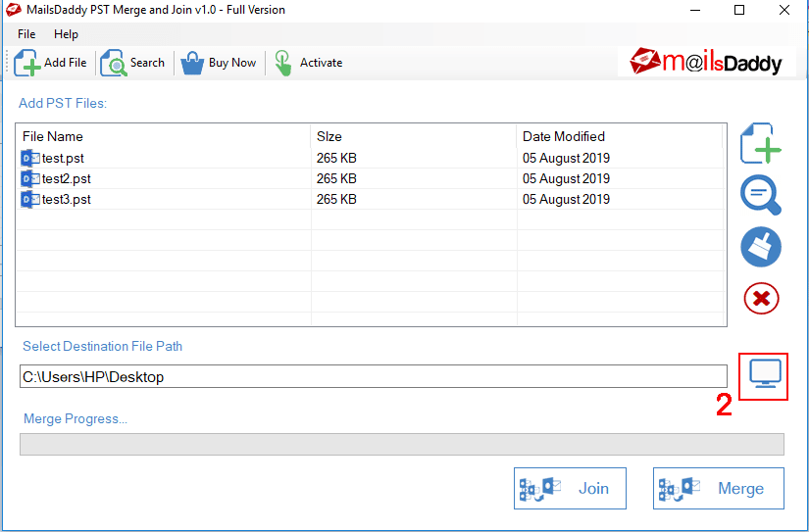The width and height of the screenshot is (809, 532).
Task: Click the magnifier search icon beside the file list
Action: tap(761, 195)
